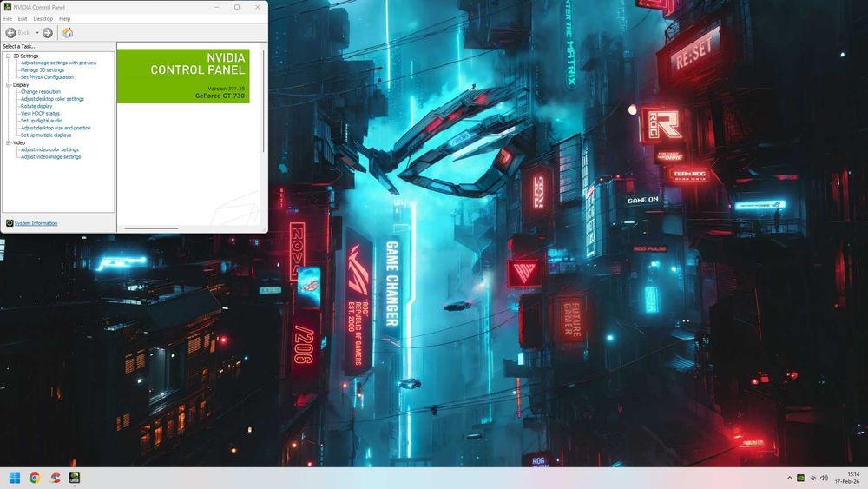The width and height of the screenshot is (868, 489).
Task: Select Adjust desktop size and position
Action: (56, 128)
